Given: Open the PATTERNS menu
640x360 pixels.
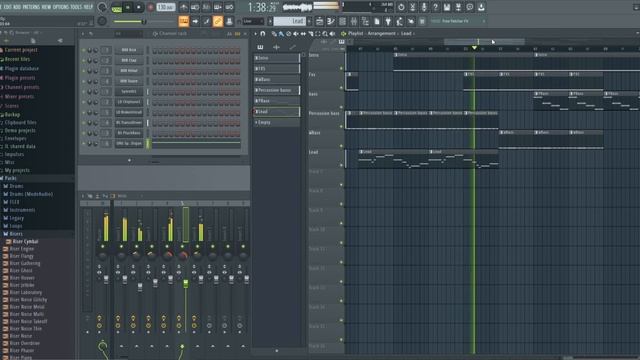Looking at the screenshot, I should [31, 7].
